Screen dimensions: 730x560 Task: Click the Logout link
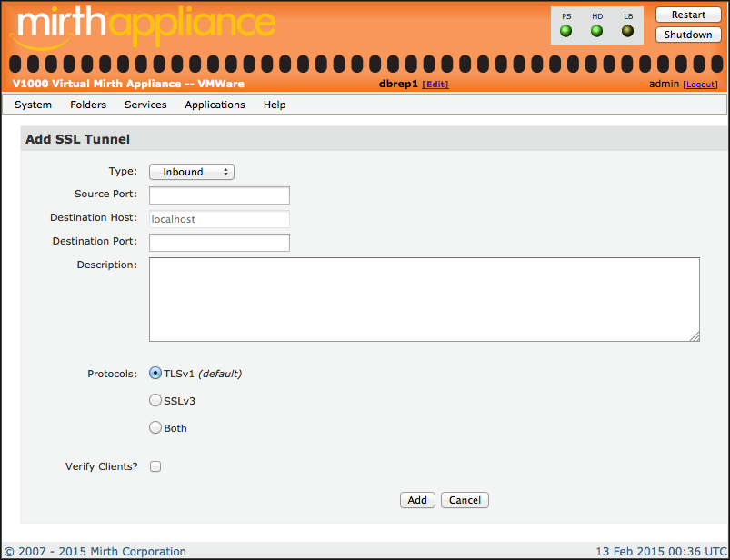700,85
